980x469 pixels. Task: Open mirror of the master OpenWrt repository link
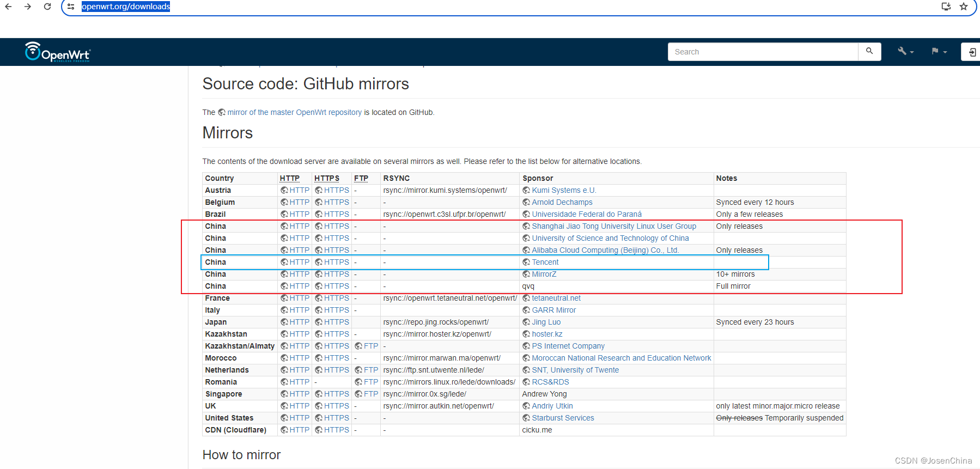coord(294,112)
